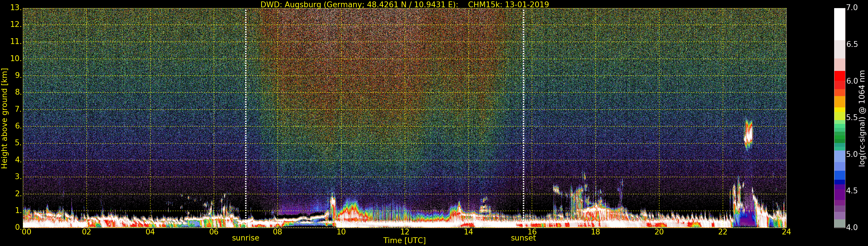
Task: Click the '10' time axis tick label
Action: [341, 232]
